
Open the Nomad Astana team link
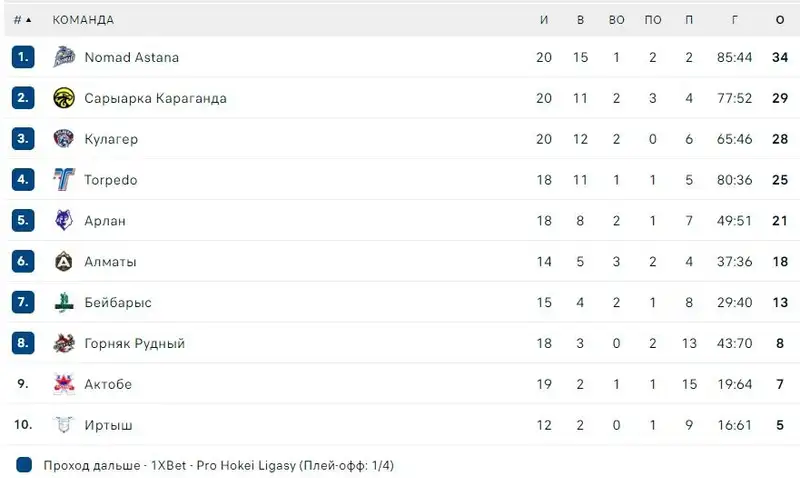point(132,57)
